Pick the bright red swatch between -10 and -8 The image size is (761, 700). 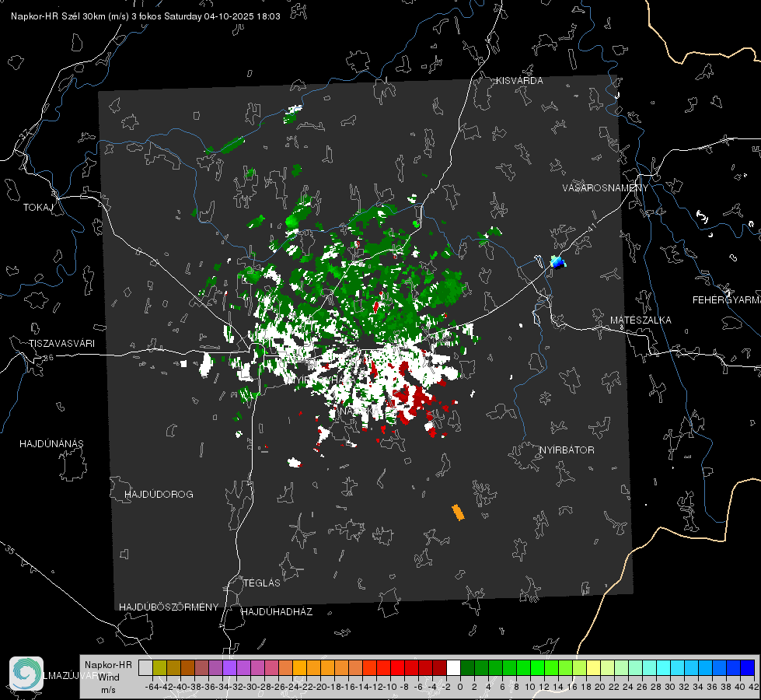pos(397,667)
